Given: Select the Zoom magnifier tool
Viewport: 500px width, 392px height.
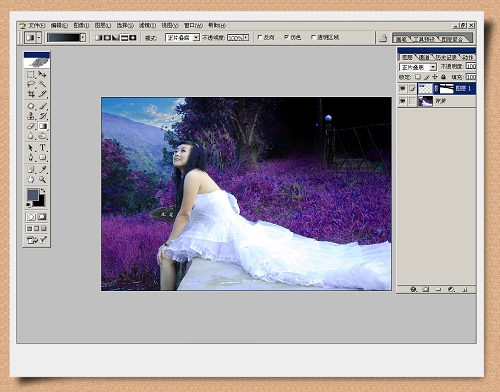Looking at the screenshot, I should [x=42, y=179].
